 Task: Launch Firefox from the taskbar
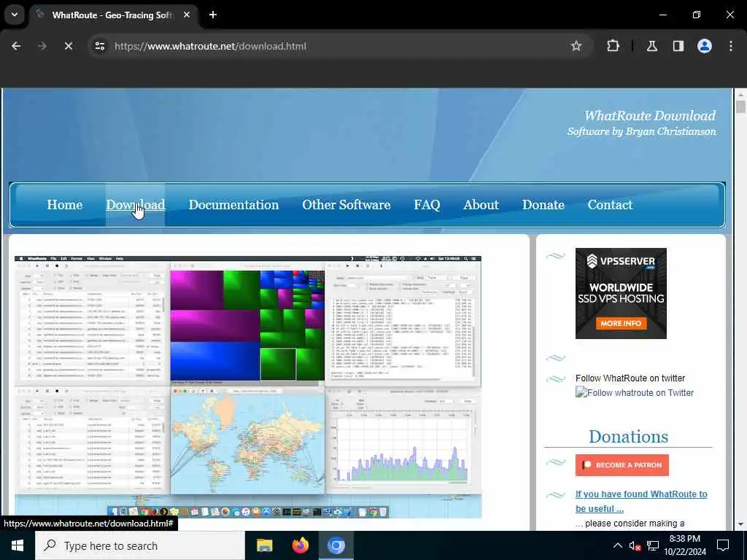300,545
